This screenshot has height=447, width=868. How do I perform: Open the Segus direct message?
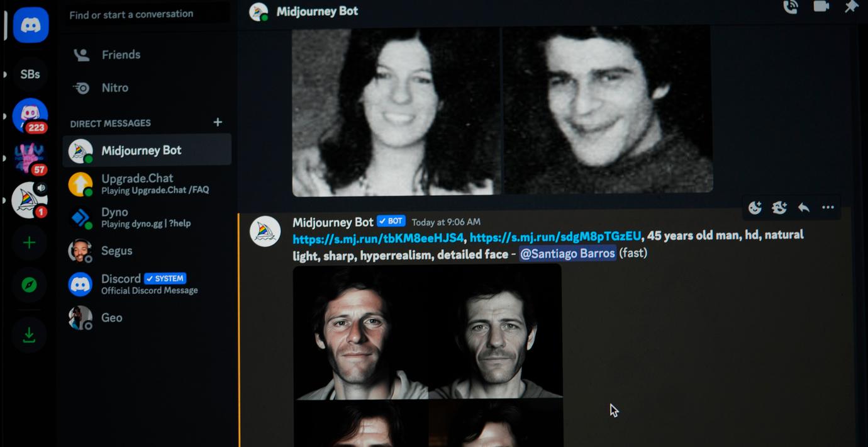click(x=147, y=251)
